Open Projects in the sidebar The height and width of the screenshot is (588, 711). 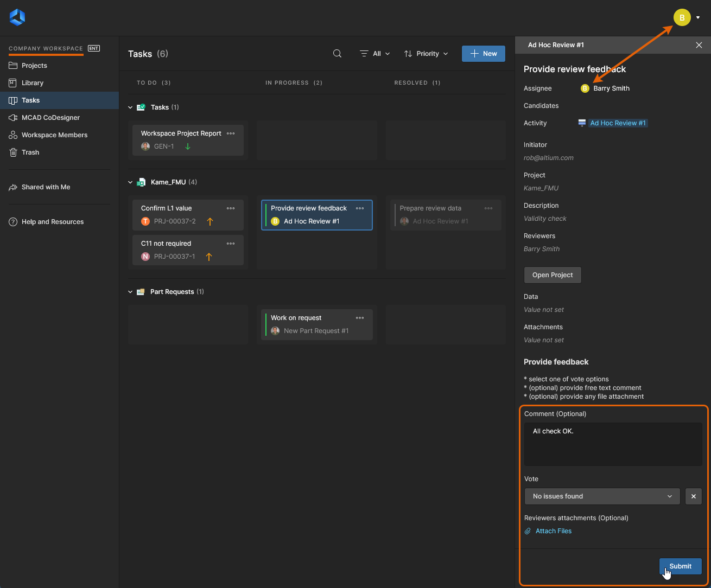(x=59, y=66)
